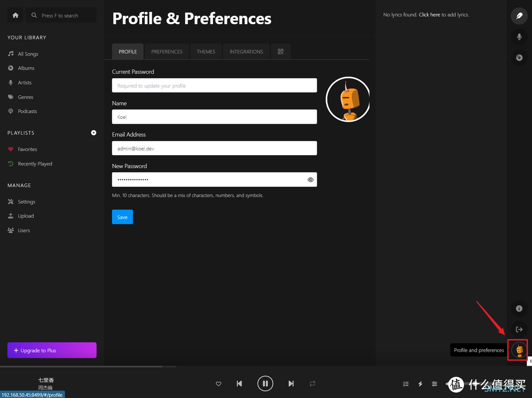Screen dimensions: 532x398
Task: Save the profile changes
Action: coord(123,217)
